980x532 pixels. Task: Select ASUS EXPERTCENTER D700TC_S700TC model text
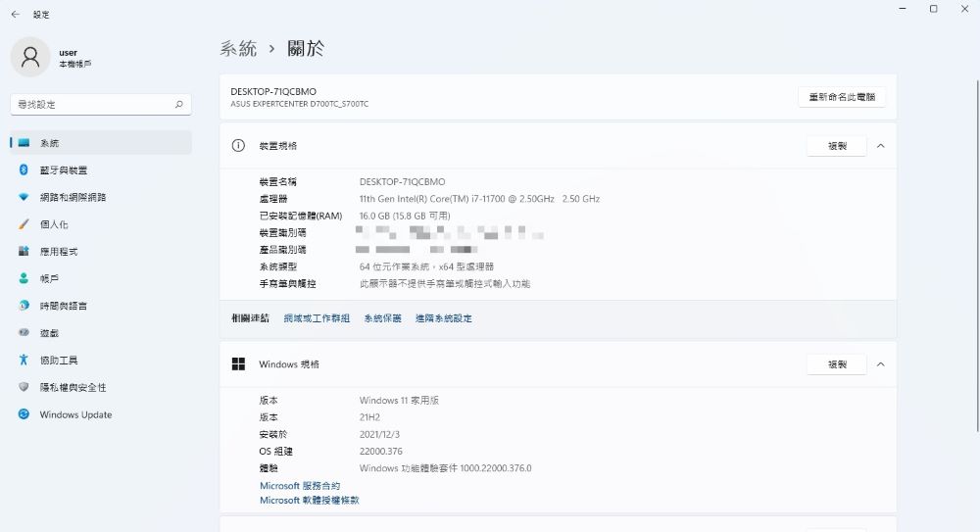coord(299,105)
